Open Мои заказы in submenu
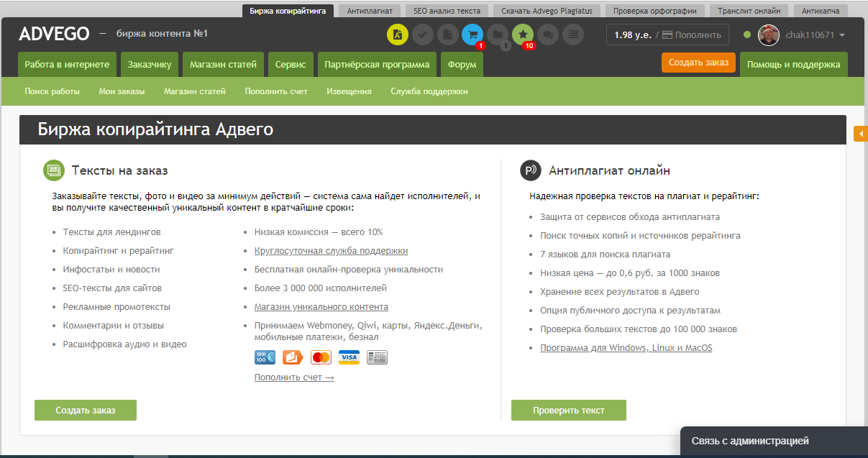This screenshot has width=868, height=458. pyautogui.click(x=122, y=91)
